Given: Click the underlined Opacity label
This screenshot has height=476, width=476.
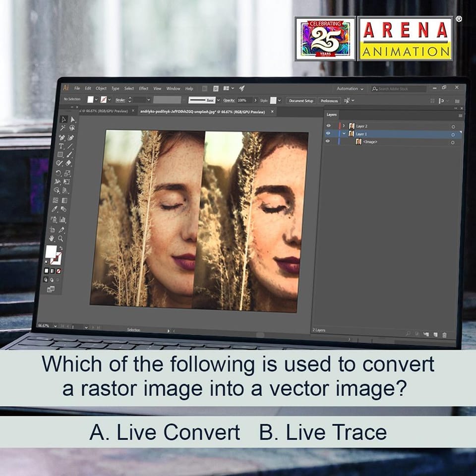Looking at the screenshot, I should [229, 100].
